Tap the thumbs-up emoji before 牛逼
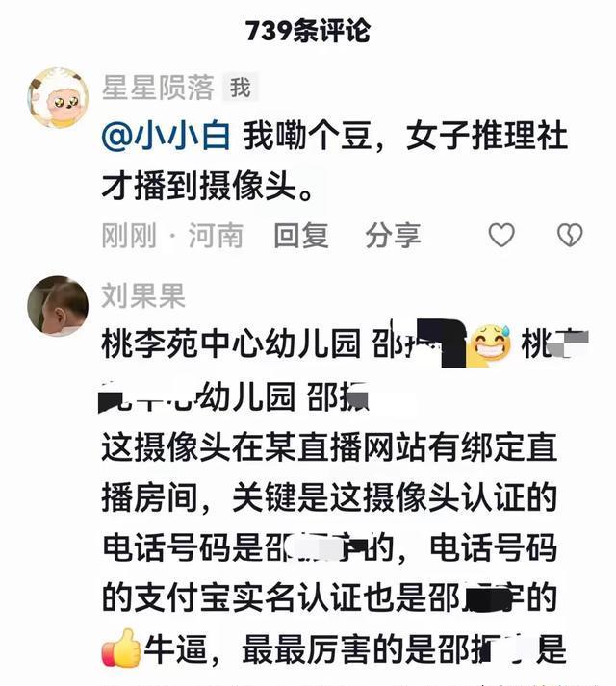 (x=121, y=648)
